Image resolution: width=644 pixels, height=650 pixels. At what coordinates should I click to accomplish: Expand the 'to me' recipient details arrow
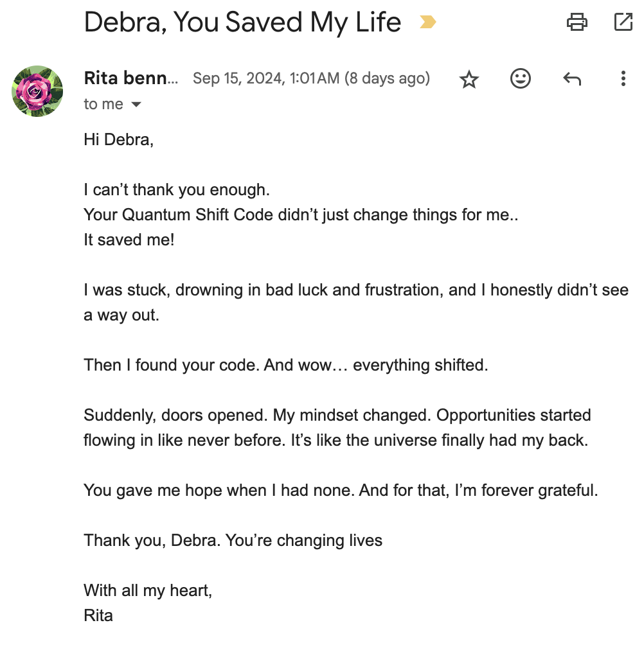click(x=136, y=105)
